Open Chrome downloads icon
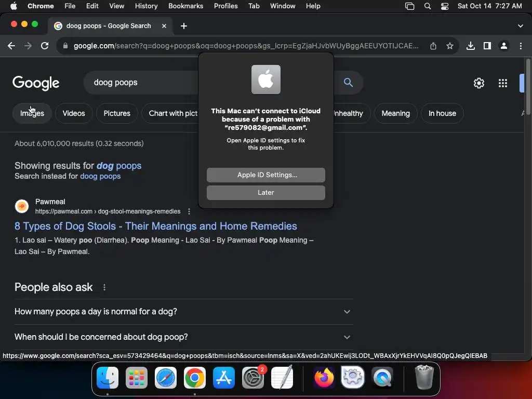Image resolution: width=532 pixels, height=399 pixels. coord(470,46)
